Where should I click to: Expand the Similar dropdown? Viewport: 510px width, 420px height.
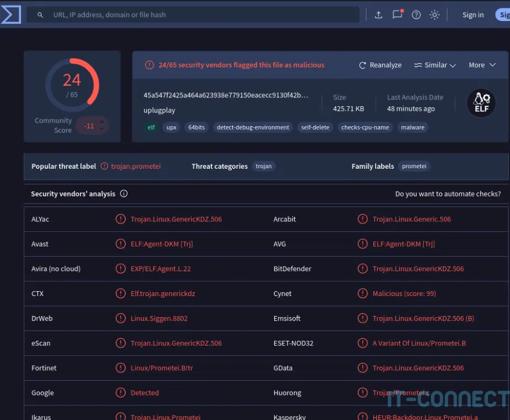[x=435, y=65]
